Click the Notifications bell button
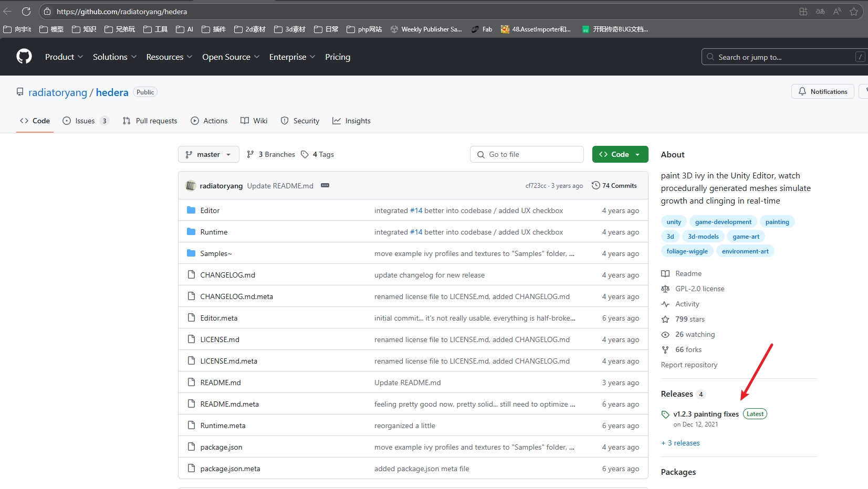 823,91
